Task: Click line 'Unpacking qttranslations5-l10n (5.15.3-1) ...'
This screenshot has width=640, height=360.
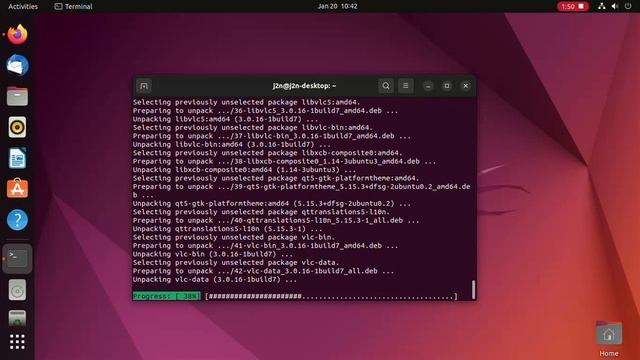Action: 227,229
